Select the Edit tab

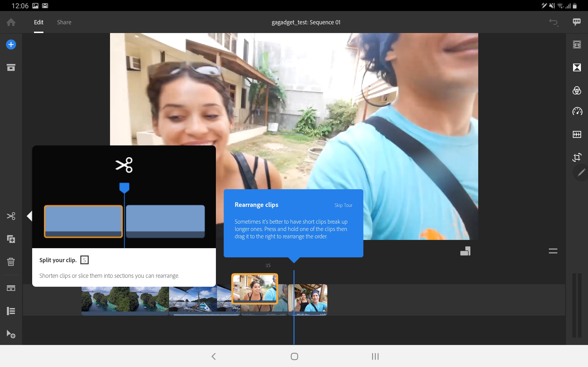coord(39,22)
